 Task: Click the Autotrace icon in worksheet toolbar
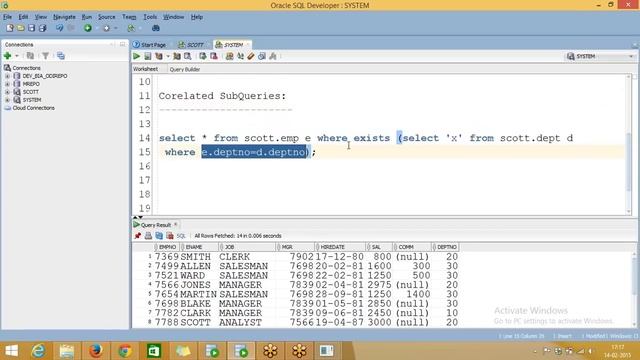click(x=177, y=56)
